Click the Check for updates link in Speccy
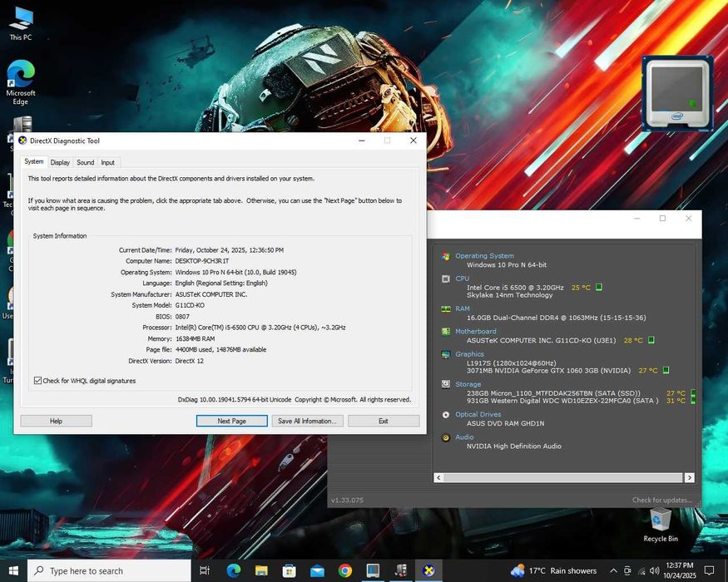The height and width of the screenshot is (582, 728). tap(661, 500)
